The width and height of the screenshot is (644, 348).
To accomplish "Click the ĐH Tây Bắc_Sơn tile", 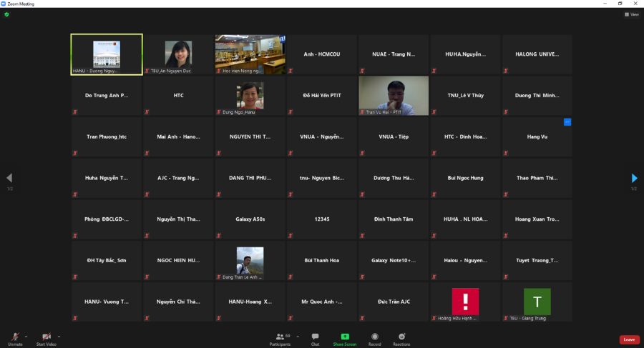I will click(107, 261).
